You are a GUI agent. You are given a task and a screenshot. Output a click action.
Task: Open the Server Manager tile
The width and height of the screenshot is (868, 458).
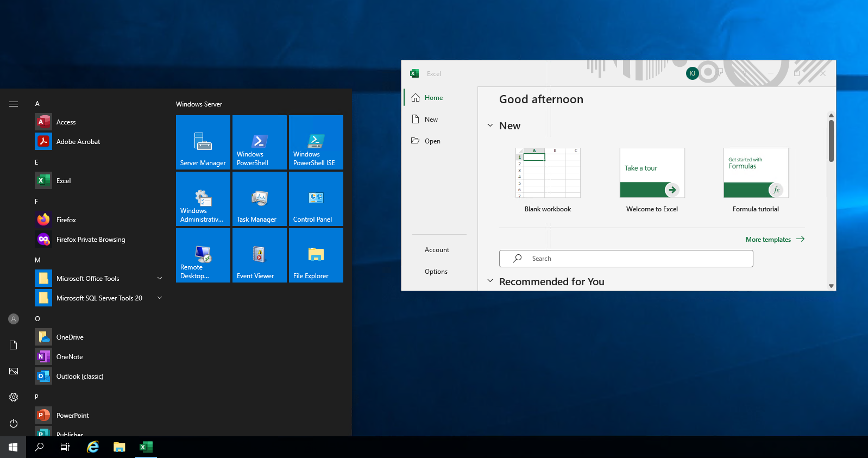203,142
